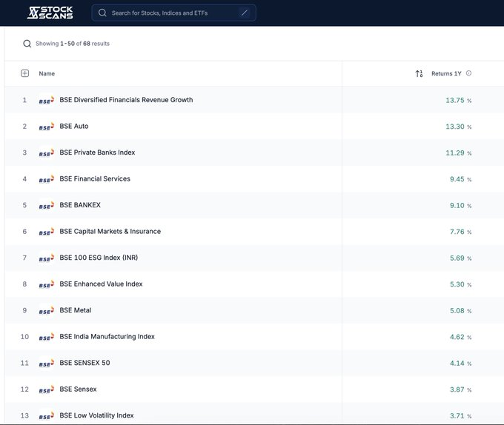
Task: Open BSE Private Banks Index
Action: point(97,153)
